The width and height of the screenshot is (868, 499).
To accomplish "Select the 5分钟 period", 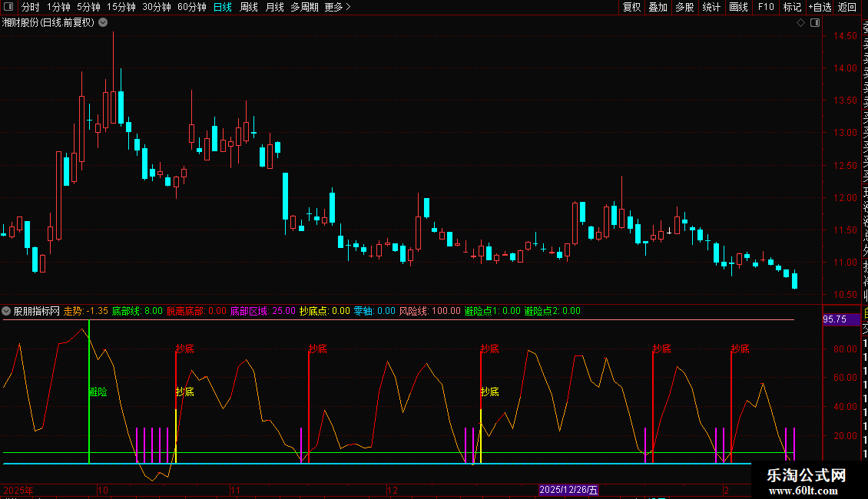I will (88, 7).
